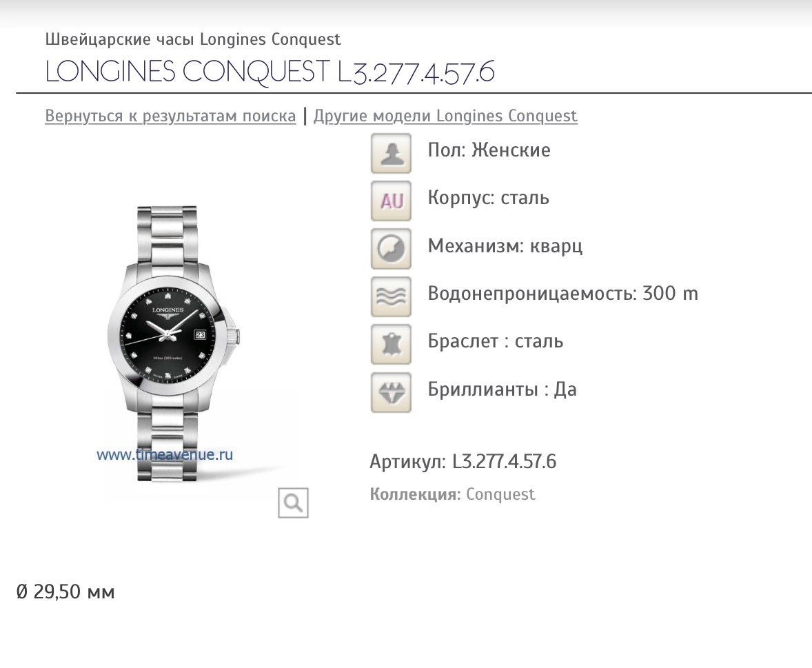Click the Артикул L3.277.4.57.6 text
812x668 pixels.
click(x=463, y=461)
